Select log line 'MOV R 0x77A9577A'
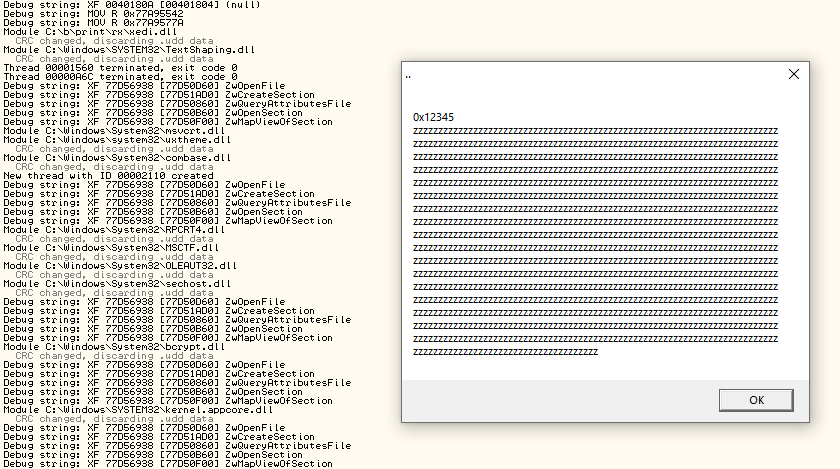 (x=93, y=23)
